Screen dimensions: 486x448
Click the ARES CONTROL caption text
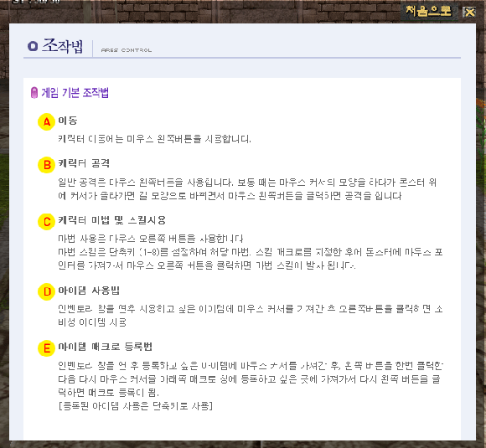[127, 50]
